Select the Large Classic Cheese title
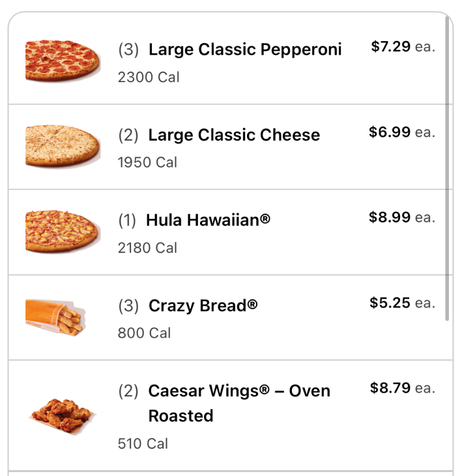Image resolution: width=460 pixels, height=476 pixels. click(x=234, y=135)
